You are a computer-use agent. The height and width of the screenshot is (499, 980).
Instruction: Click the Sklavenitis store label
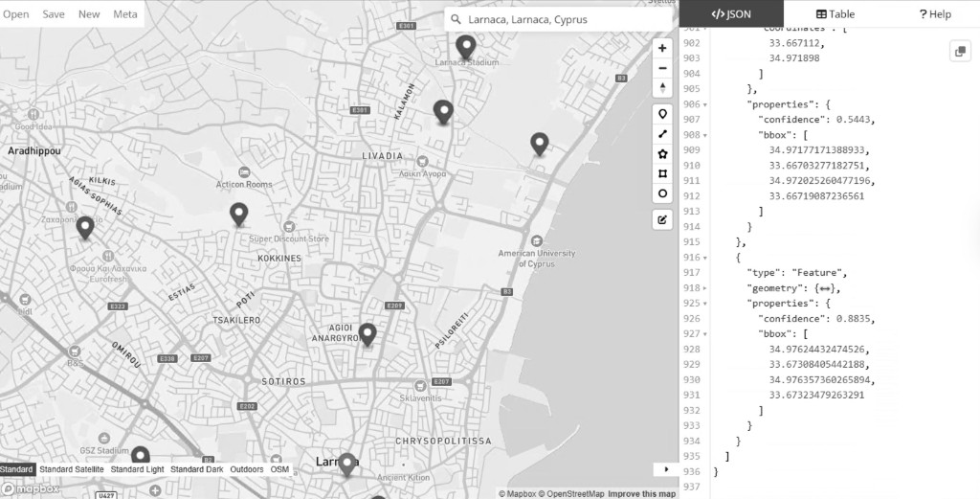421,397
